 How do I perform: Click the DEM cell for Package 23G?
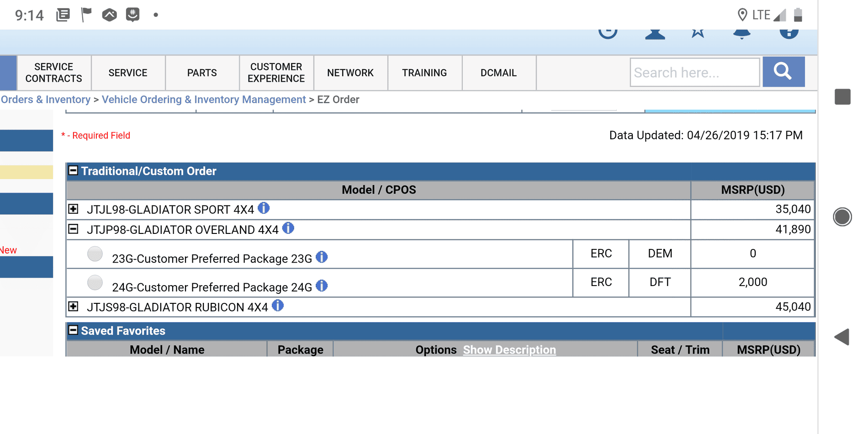coord(660,254)
